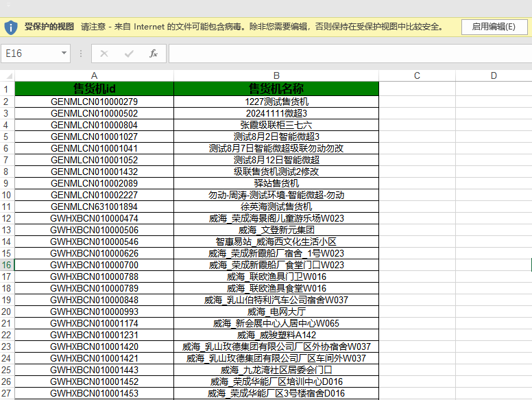This screenshot has height=400, width=532.
Task: Click the formula bar cancel X icon
Action: (x=104, y=54)
